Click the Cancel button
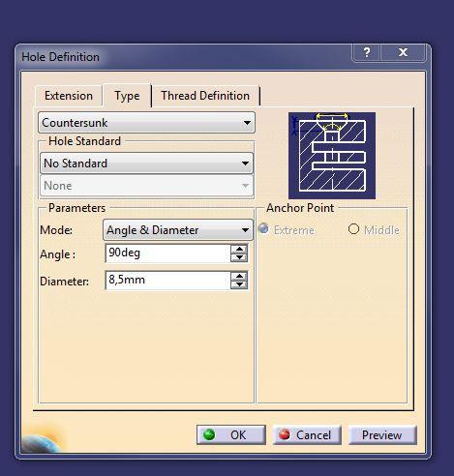The image size is (454, 476). 307,434
